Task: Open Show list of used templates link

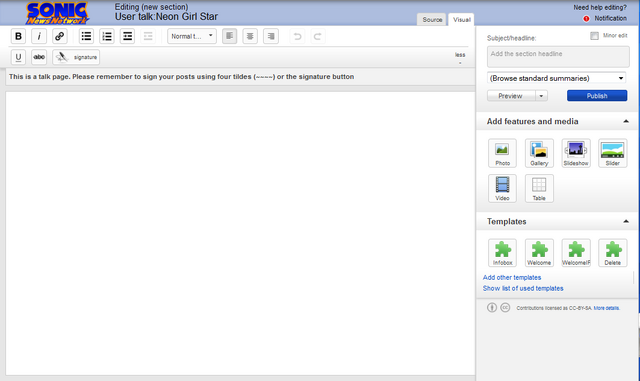Action: tap(523, 288)
